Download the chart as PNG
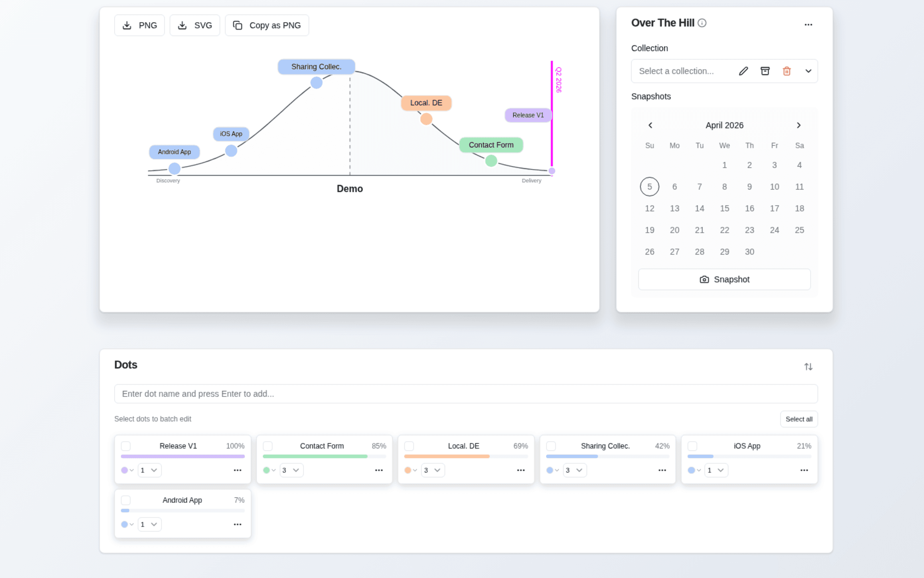The width and height of the screenshot is (924, 578). point(139,25)
